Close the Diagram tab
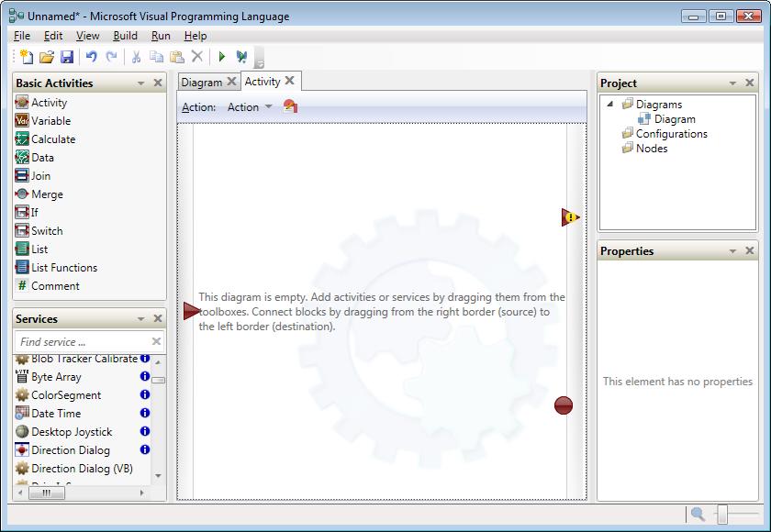 [x=231, y=82]
